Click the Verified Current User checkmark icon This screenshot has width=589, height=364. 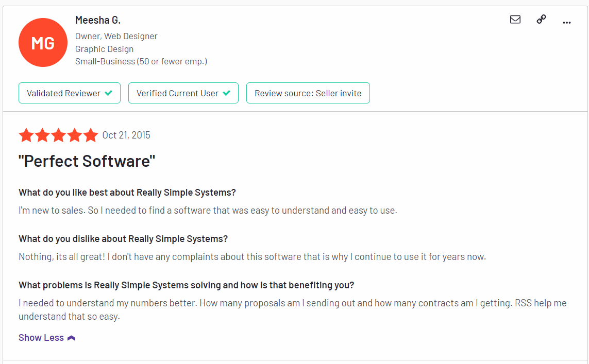[x=227, y=93]
